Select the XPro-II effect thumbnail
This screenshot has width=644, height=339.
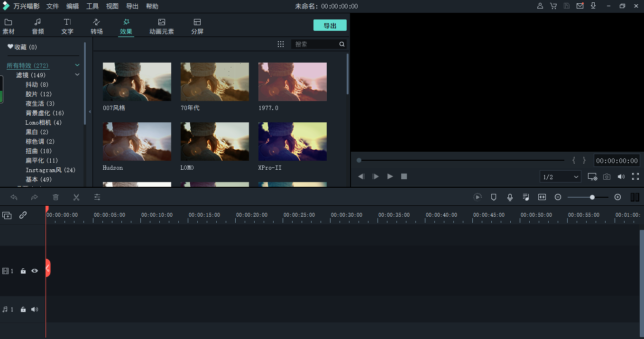[x=292, y=141]
